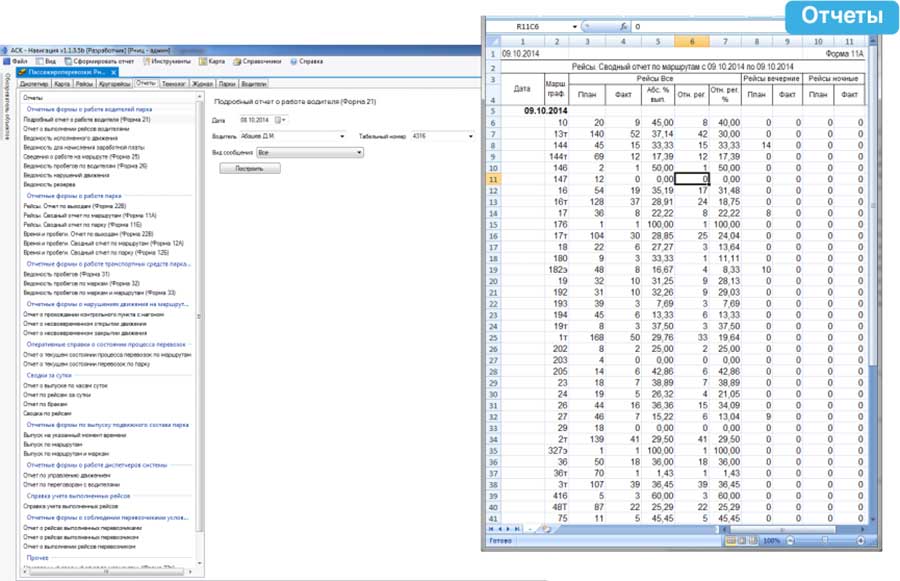This screenshot has height=581, width=900.
Task: Click the Select All corner of the spreadsheet
Action: (x=494, y=42)
